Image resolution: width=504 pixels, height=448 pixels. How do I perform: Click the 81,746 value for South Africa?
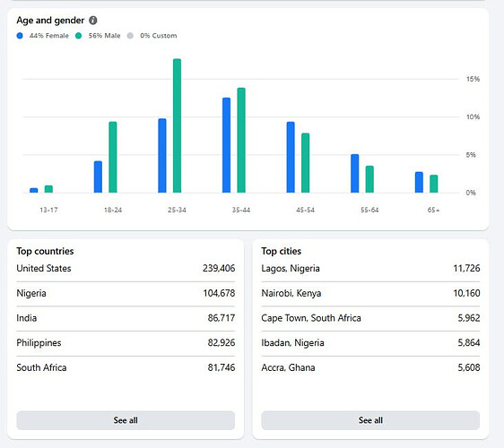[222, 367]
